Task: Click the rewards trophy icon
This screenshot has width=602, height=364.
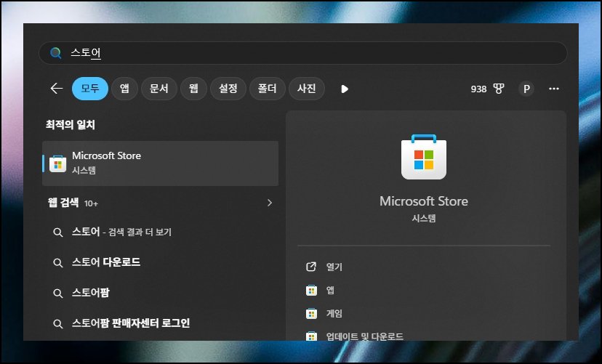Action: 498,89
